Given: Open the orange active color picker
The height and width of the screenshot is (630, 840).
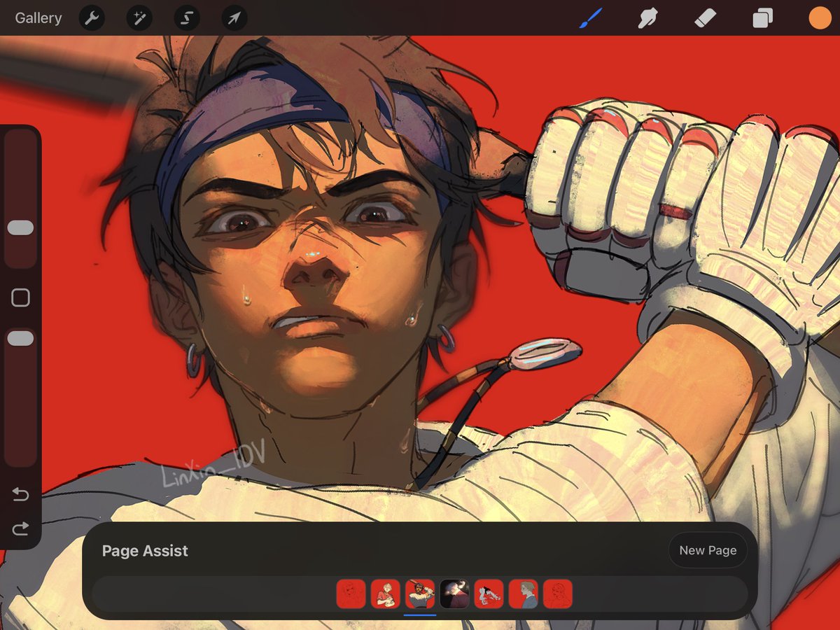Looking at the screenshot, I should tap(820, 18).
